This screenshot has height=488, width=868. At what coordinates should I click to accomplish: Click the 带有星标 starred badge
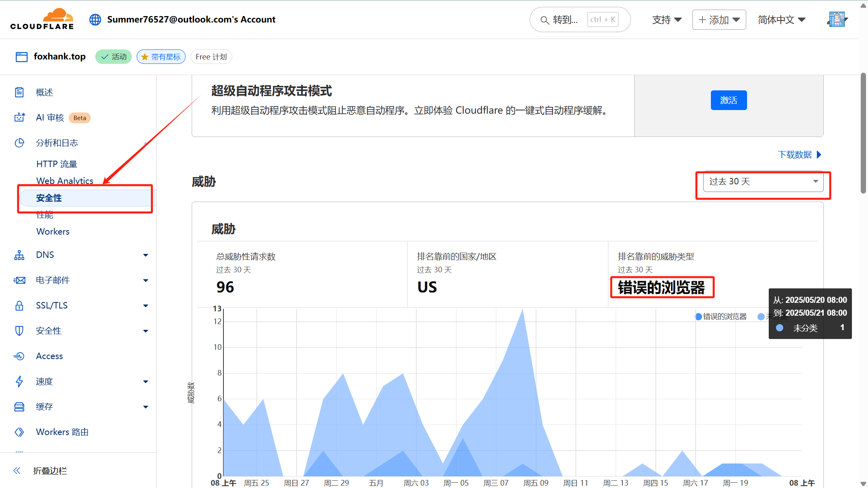[161, 57]
